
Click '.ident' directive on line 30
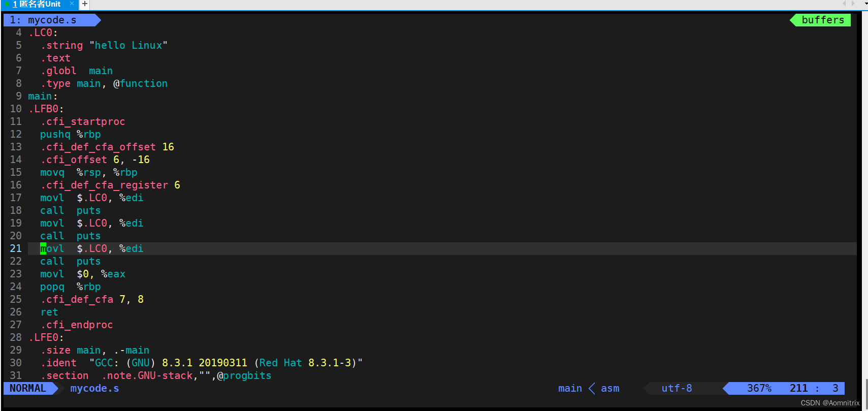click(58, 363)
